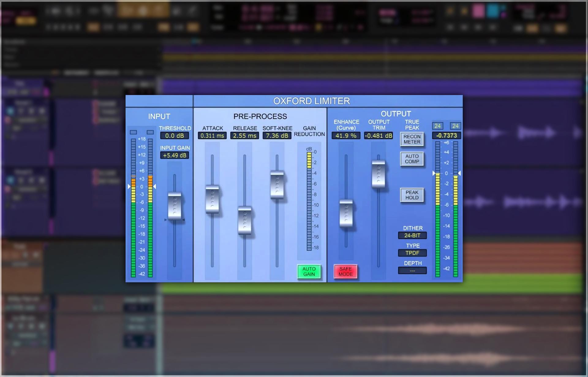Click the Output Trim fader handle
588x377 pixels.
pos(379,174)
